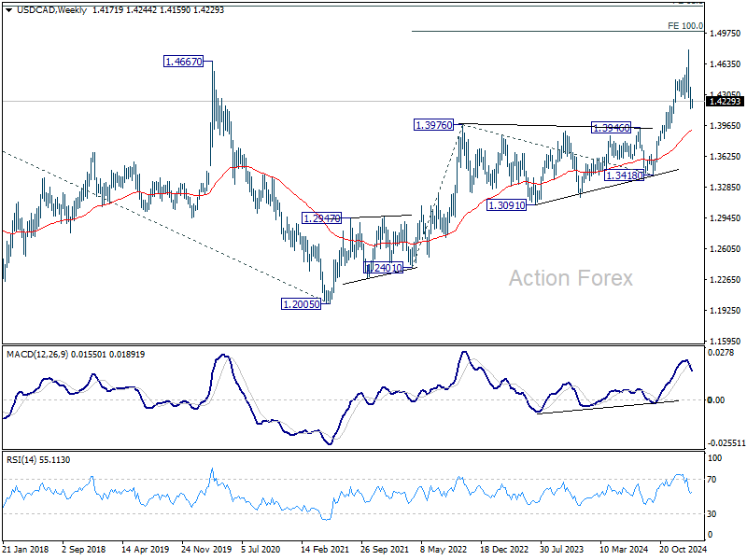Select the 5 Jul 2020 date label

261,549
